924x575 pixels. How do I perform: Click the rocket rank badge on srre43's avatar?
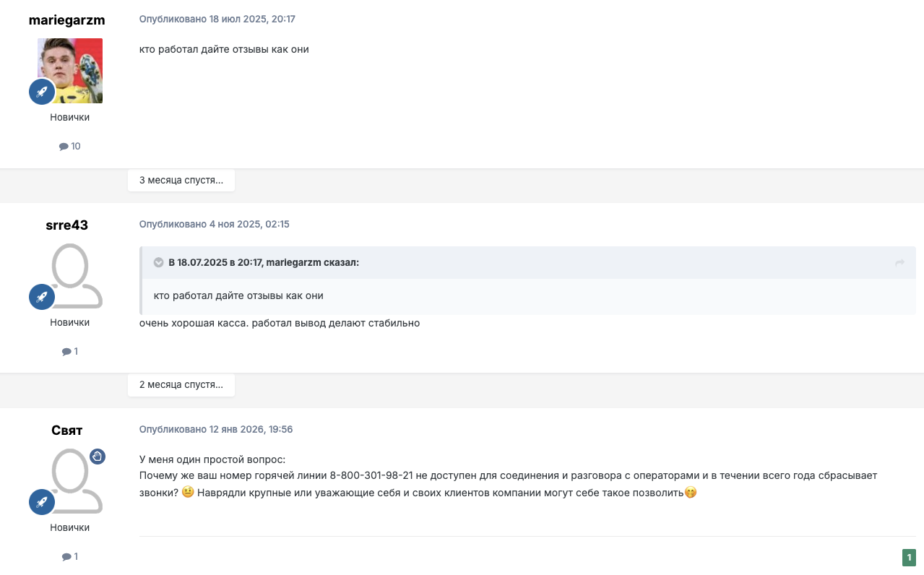pos(42,296)
